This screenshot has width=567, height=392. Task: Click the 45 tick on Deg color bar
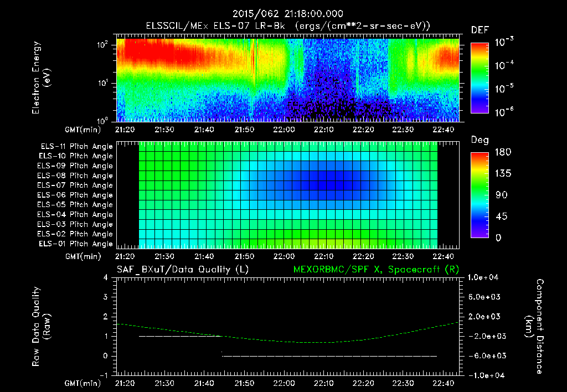[501, 216]
